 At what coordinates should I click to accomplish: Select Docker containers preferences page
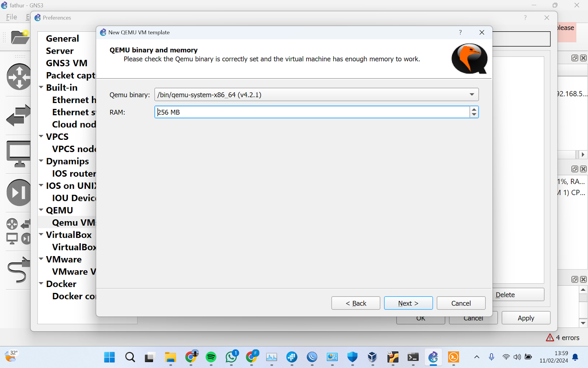coord(74,296)
